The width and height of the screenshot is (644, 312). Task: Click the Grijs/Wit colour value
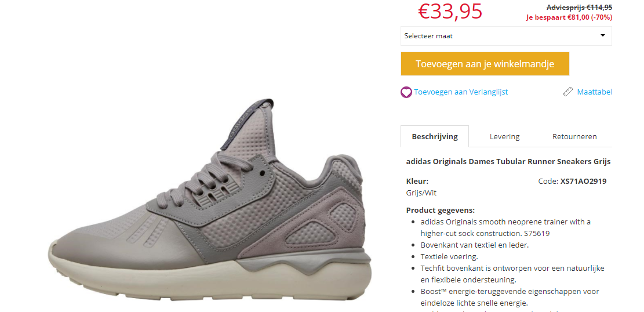click(421, 193)
